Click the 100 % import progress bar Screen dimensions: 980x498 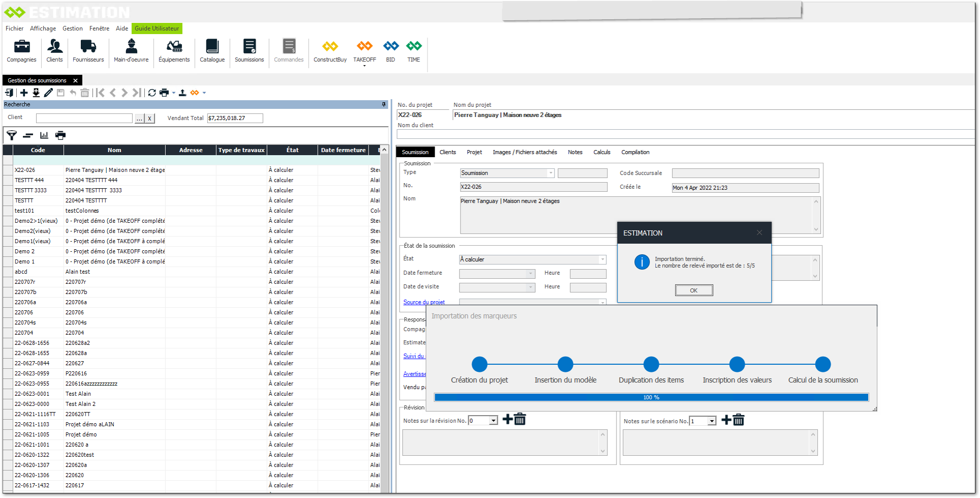651,397
